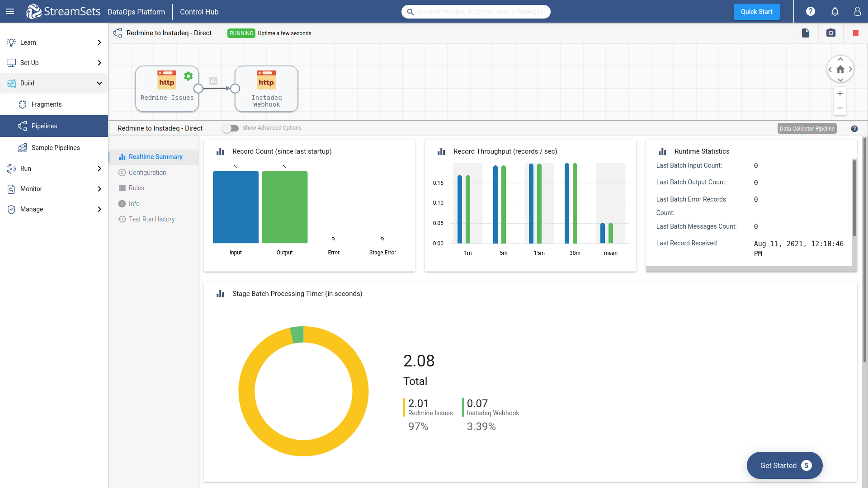Screen dimensions: 868x488
Task: Click the Control Hub link
Action: click(199, 12)
